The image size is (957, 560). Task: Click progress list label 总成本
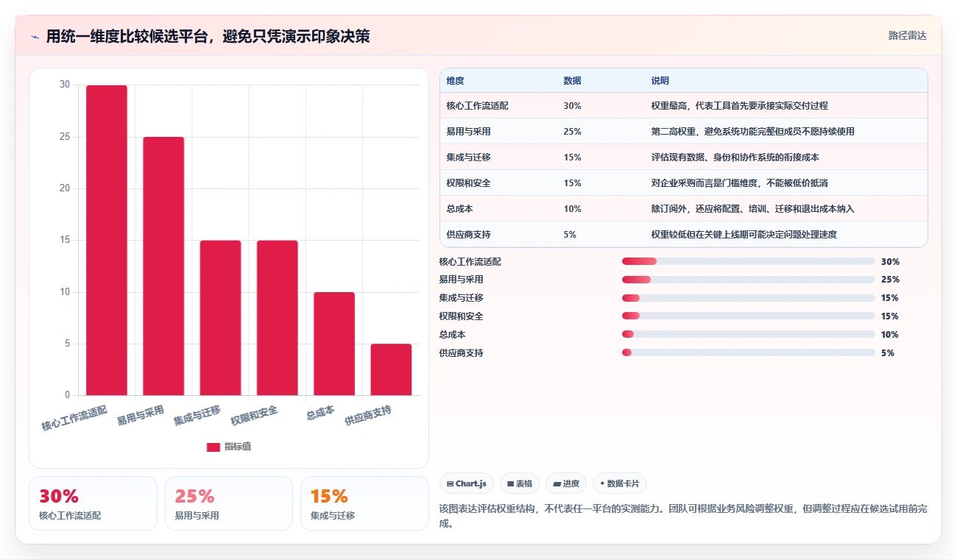click(x=452, y=335)
